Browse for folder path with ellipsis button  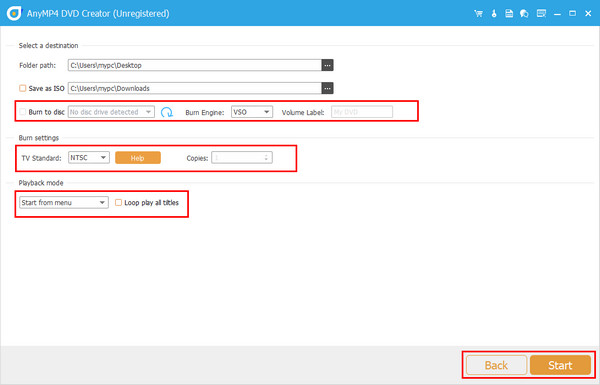pyautogui.click(x=327, y=65)
